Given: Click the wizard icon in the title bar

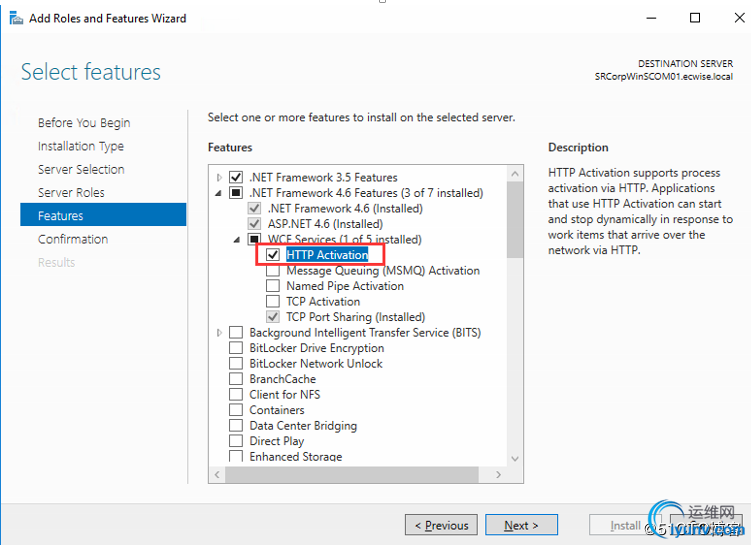Looking at the screenshot, I should 16,18.
